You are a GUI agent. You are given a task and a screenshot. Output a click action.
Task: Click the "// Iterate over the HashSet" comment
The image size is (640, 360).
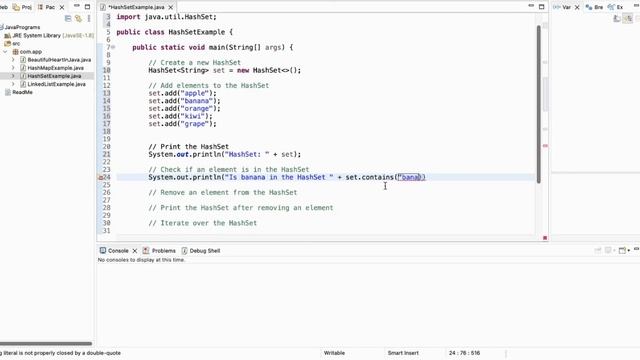pos(202,223)
